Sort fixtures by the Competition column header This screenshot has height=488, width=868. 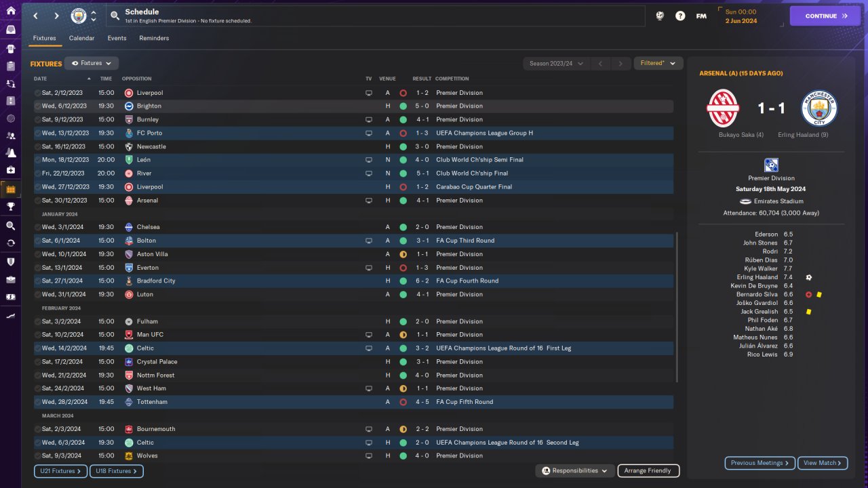(452, 79)
